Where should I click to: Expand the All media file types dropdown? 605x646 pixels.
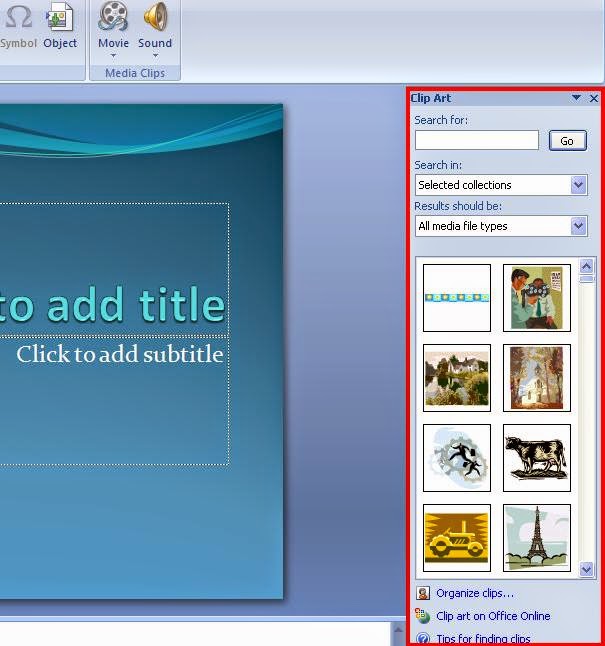tap(579, 226)
